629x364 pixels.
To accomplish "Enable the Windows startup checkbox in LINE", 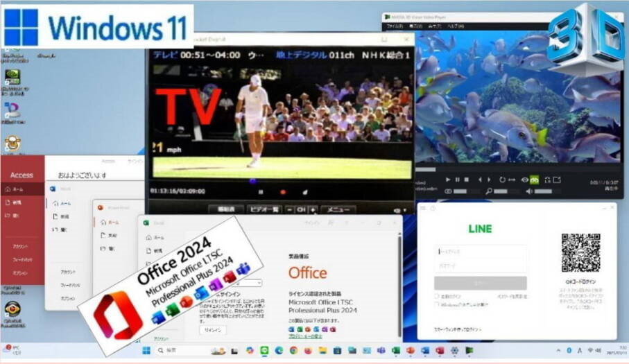I will (x=437, y=304).
